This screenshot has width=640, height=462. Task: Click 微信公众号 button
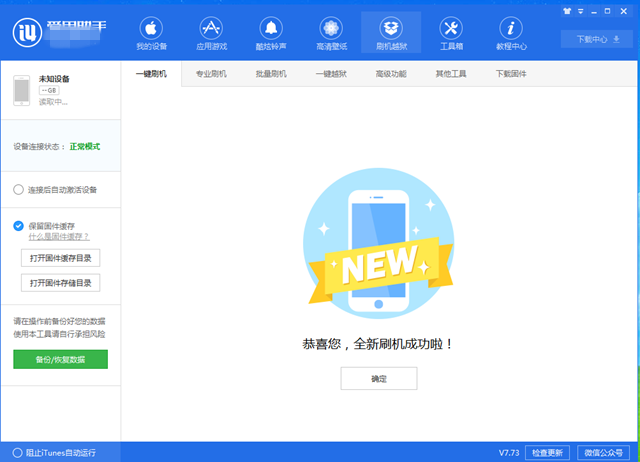click(604, 453)
